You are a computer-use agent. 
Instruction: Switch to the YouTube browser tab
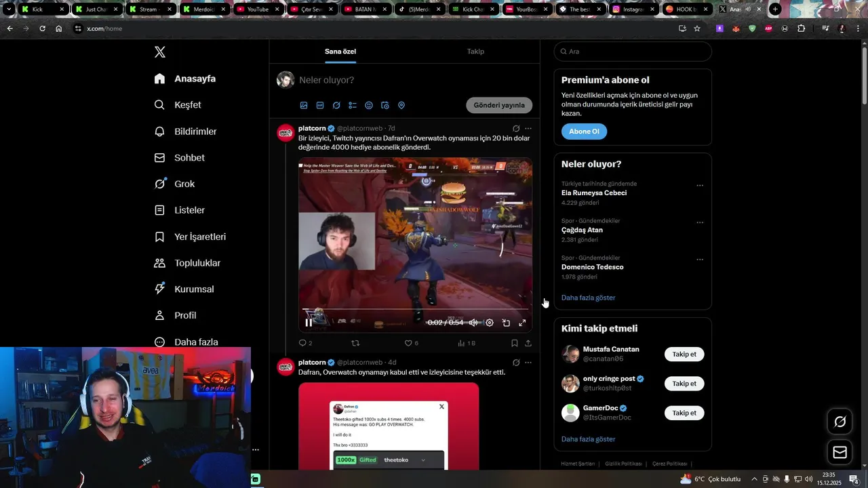(x=258, y=9)
